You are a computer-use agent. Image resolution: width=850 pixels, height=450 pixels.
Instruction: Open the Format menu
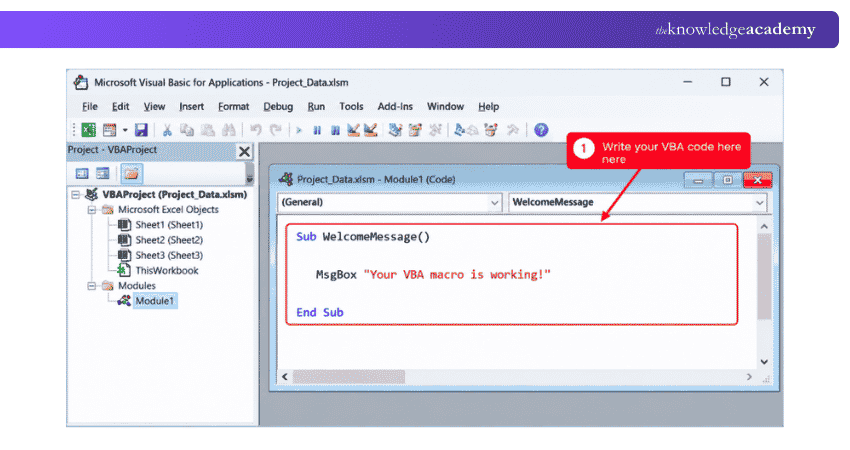pos(234,107)
